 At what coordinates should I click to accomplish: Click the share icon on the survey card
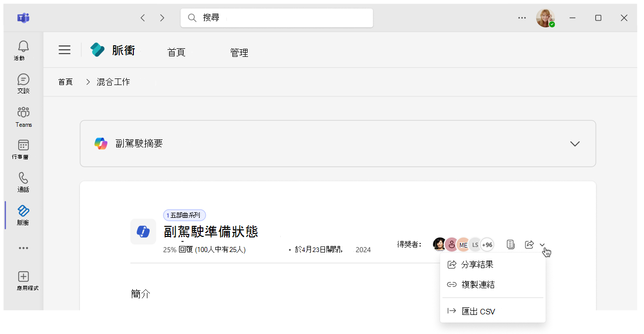point(529,244)
